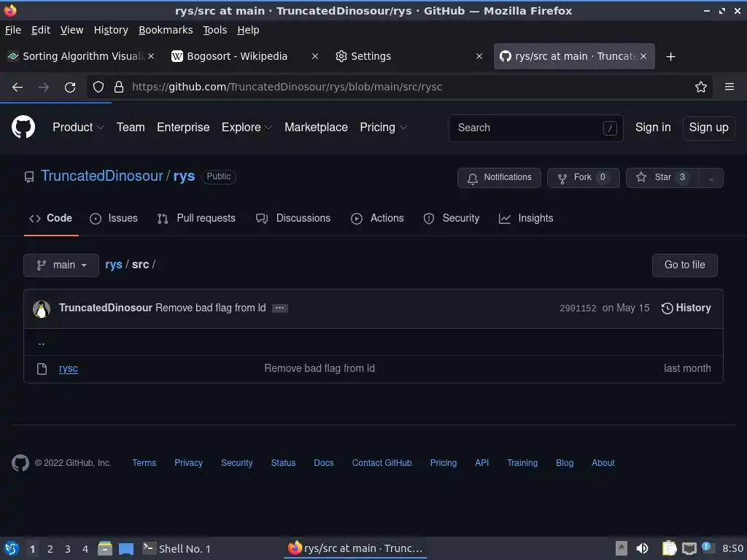Star the rys repository
Image resolution: width=747 pixels, height=560 pixels.
coord(662,178)
